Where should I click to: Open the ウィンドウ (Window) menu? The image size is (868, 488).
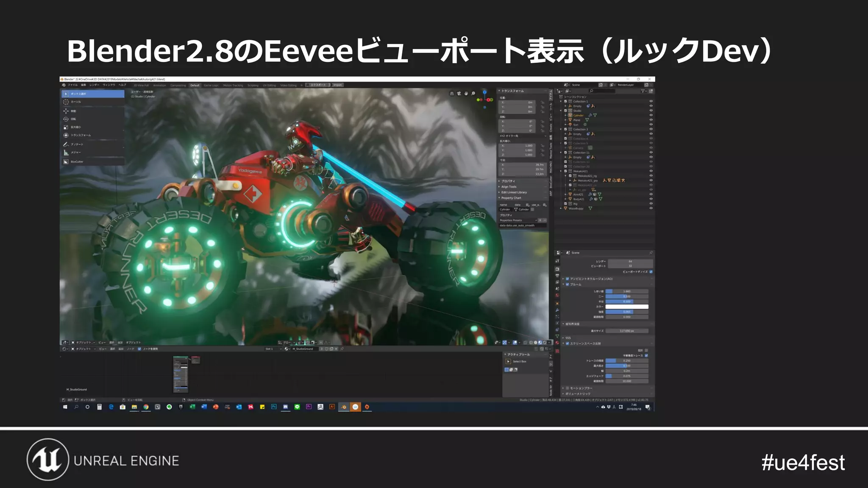point(109,85)
